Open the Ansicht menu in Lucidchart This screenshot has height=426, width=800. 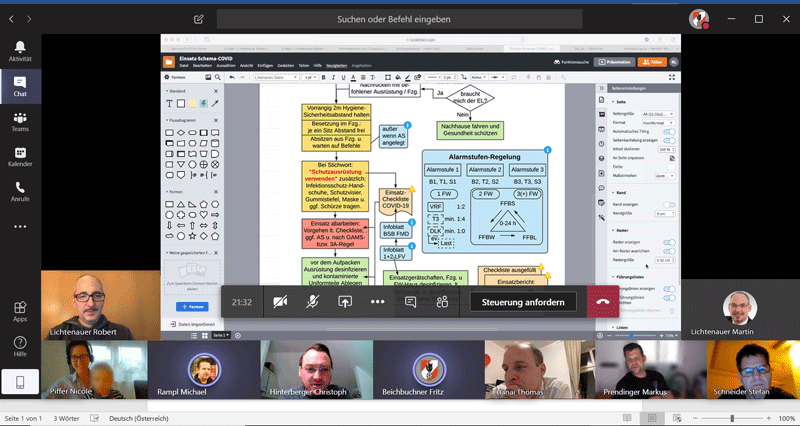246,66
